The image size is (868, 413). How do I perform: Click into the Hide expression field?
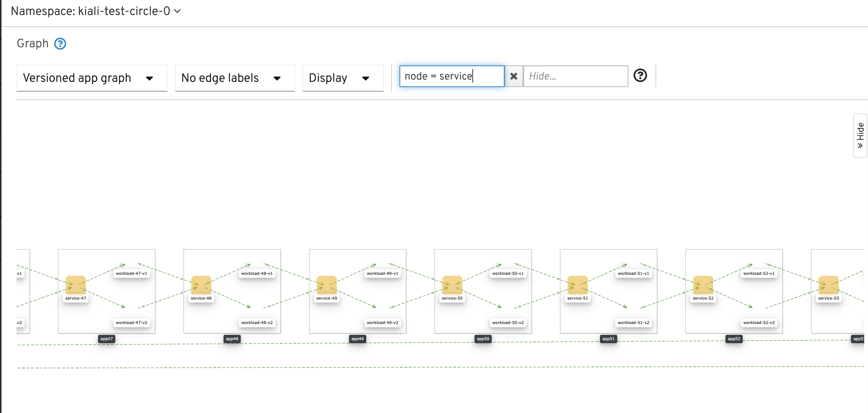click(x=575, y=76)
